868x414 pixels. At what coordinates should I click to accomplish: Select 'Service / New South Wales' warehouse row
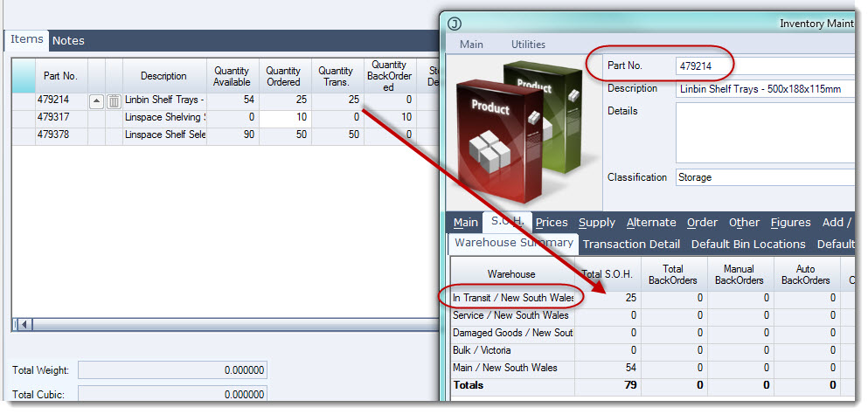[x=512, y=315]
